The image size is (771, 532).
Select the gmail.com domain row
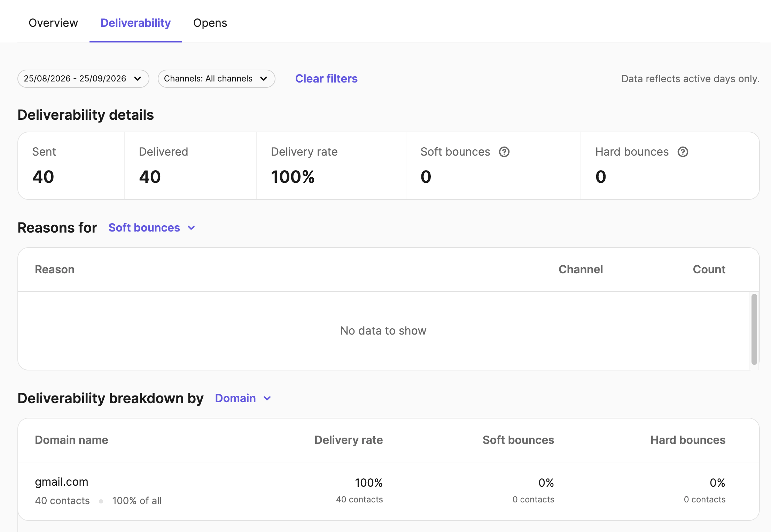coord(389,491)
